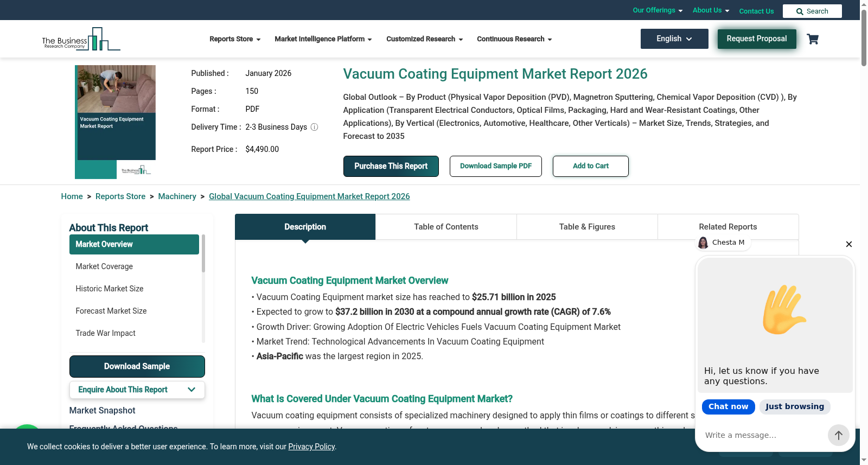Expand Continuous Research menu
This screenshot has width=868, height=465.
pyautogui.click(x=514, y=39)
